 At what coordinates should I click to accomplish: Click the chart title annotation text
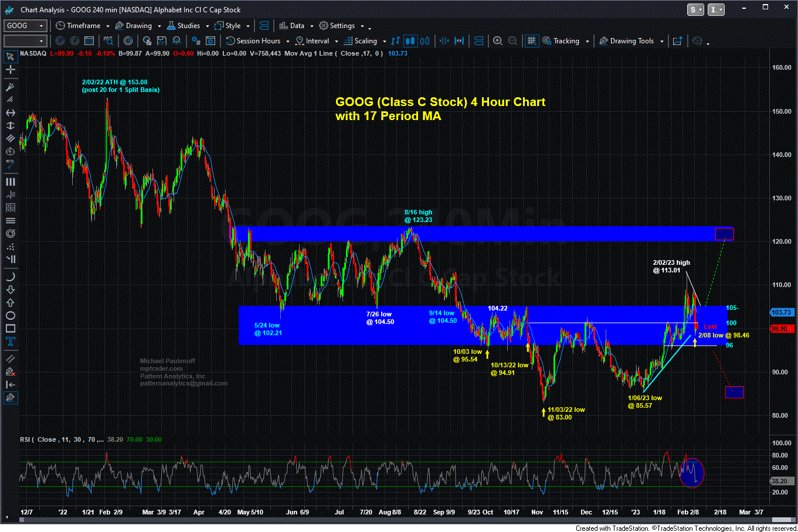click(x=440, y=109)
